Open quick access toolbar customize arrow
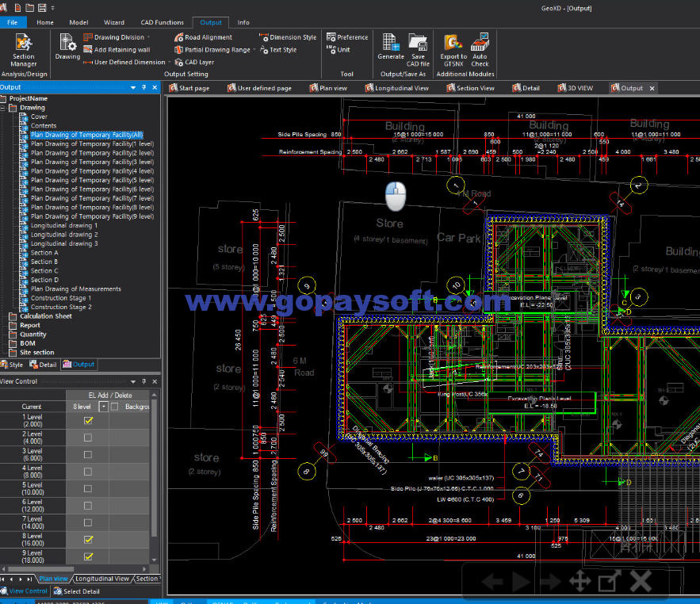 point(52,8)
